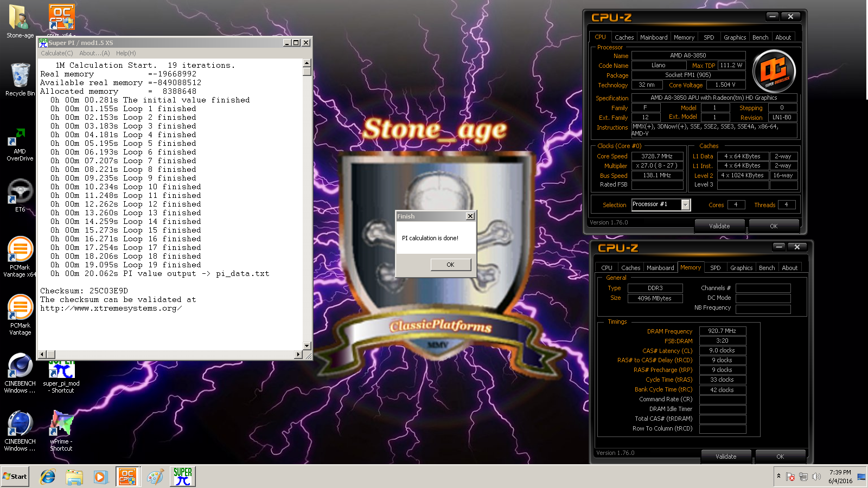868x488 pixels.
Task: Open the PCMark Vantage desktop shortcut
Action: point(20,314)
